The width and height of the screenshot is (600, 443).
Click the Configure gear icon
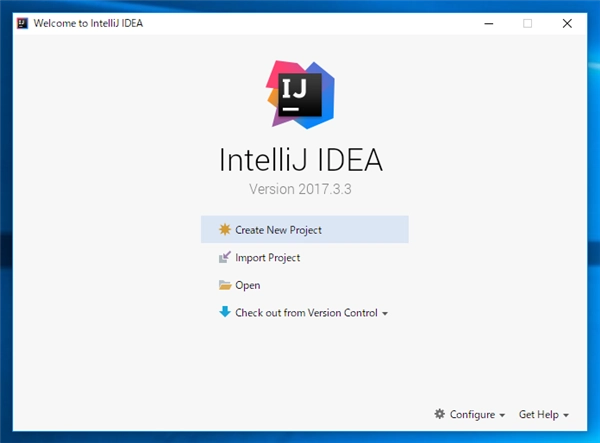pos(440,414)
